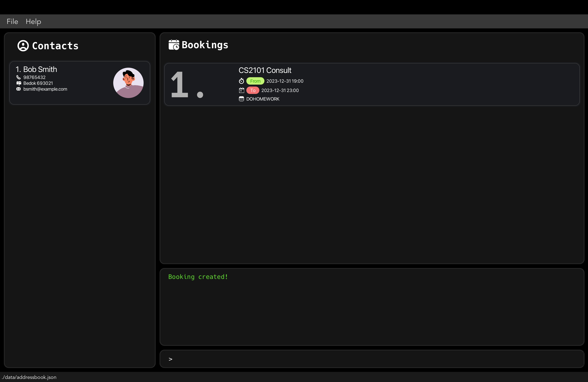Click the data/addressbook.json status bar path
Image resolution: width=588 pixels, height=382 pixels.
click(x=29, y=377)
